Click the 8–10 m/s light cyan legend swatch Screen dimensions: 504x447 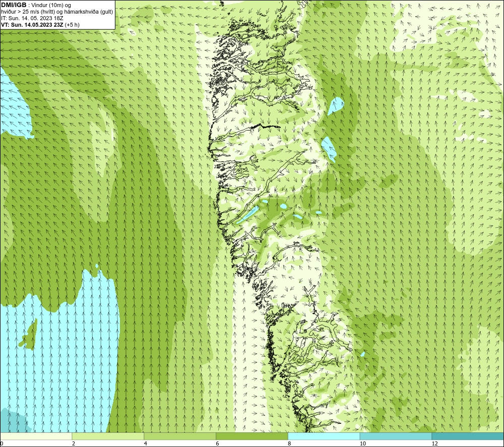point(324,436)
